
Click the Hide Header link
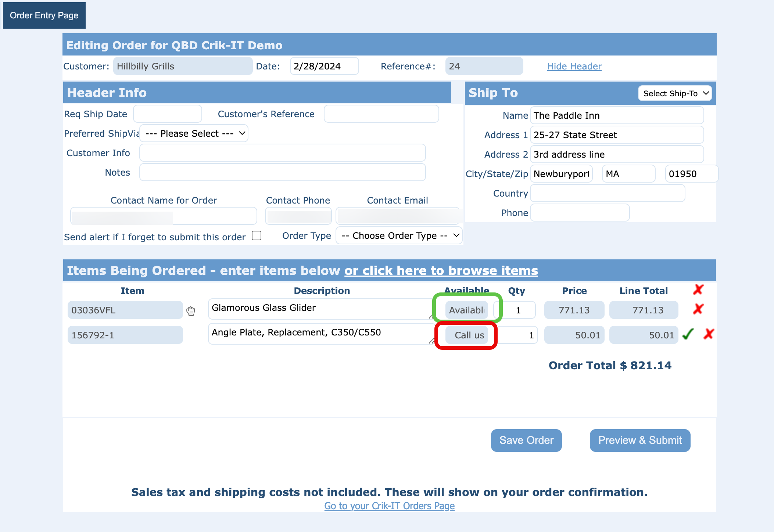(x=574, y=66)
